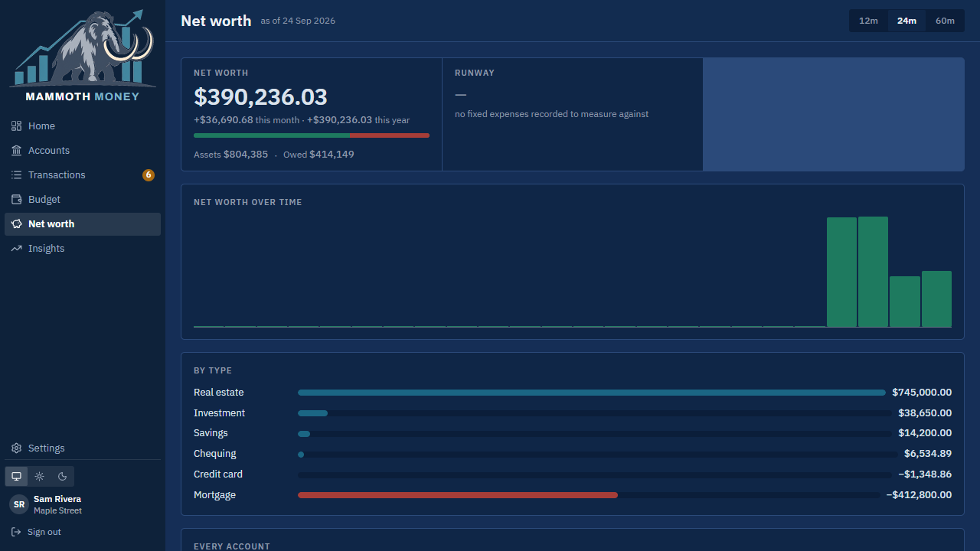Click the Mammoth Money logo
980x551 pixels.
point(83,56)
